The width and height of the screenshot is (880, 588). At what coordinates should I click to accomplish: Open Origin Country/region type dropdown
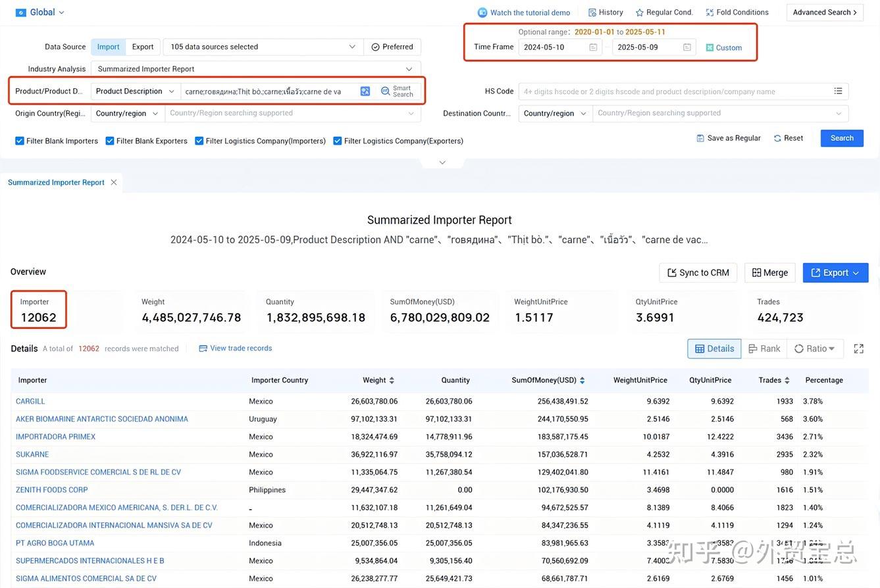128,113
